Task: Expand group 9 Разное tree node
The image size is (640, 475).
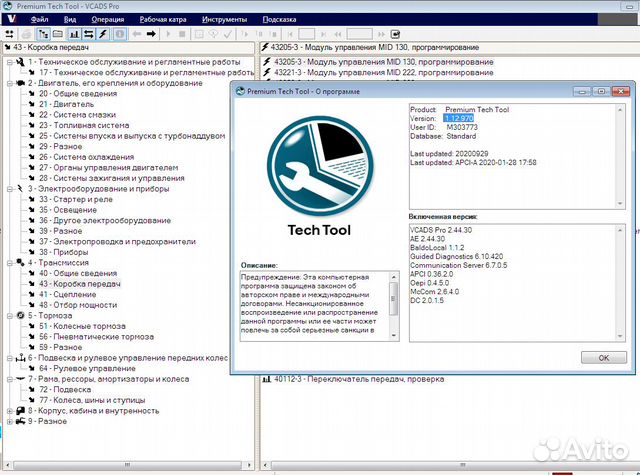Action: pyautogui.click(x=10, y=422)
